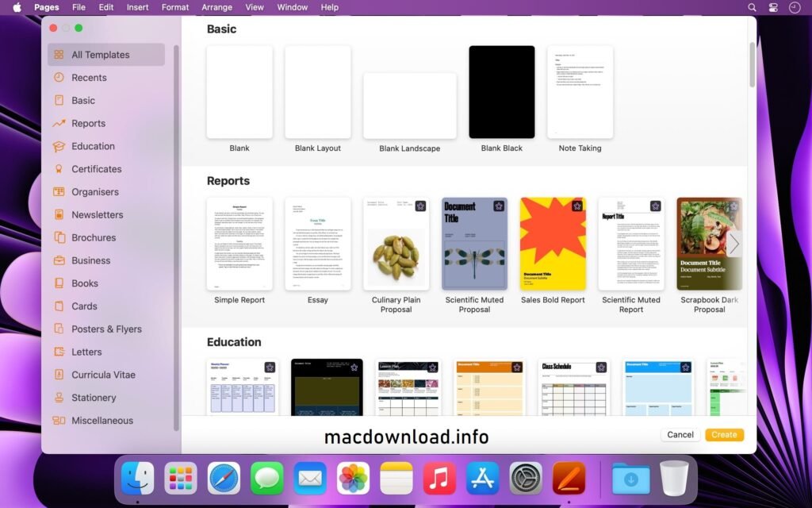Launch Safari from the Dock
Image resolution: width=812 pixels, height=508 pixels.
[224, 479]
